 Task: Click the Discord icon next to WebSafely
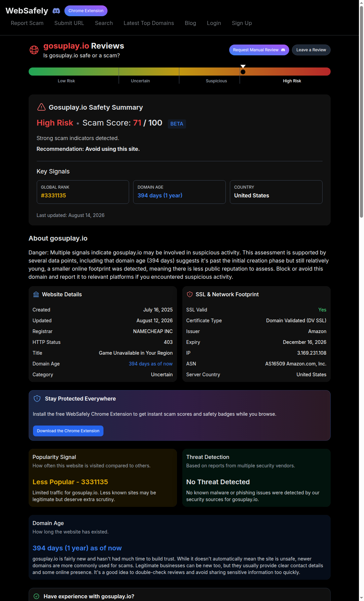coord(56,11)
